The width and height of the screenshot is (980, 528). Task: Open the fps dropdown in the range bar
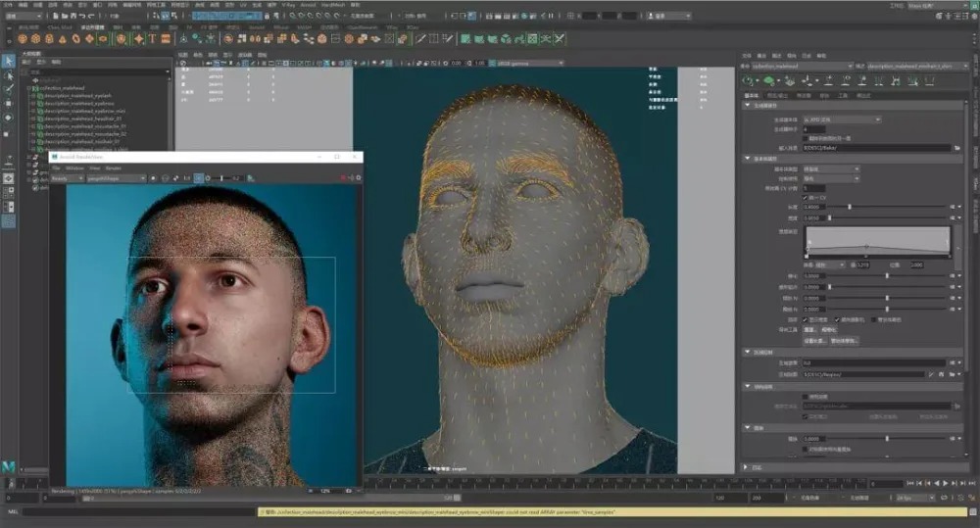tap(915, 498)
